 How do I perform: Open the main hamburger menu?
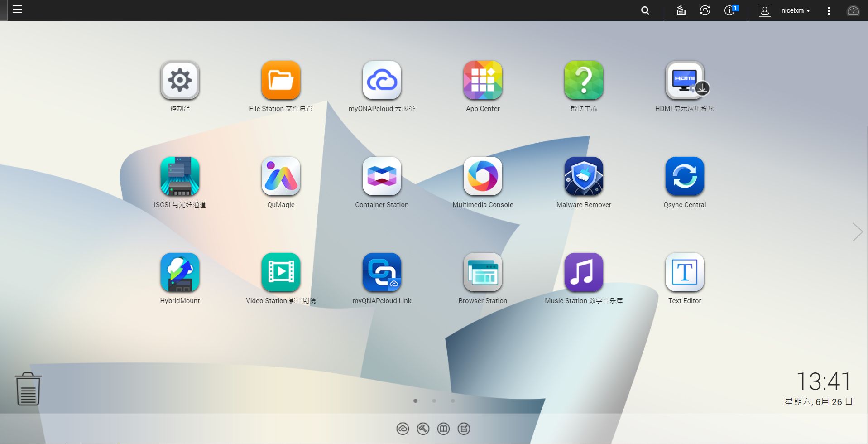pyautogui.click(x=17, y=10)
